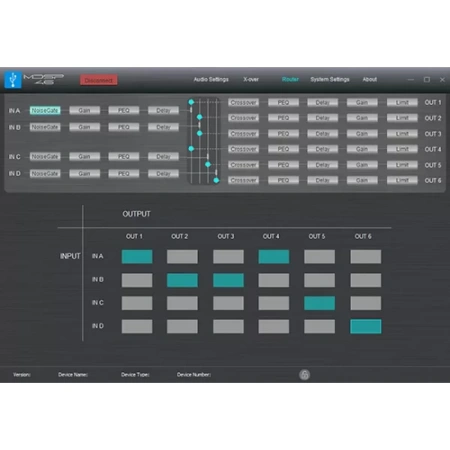Click the OUT 5 routing node diamond
This screenshot has width=450, height=450.
coord(208,164)
